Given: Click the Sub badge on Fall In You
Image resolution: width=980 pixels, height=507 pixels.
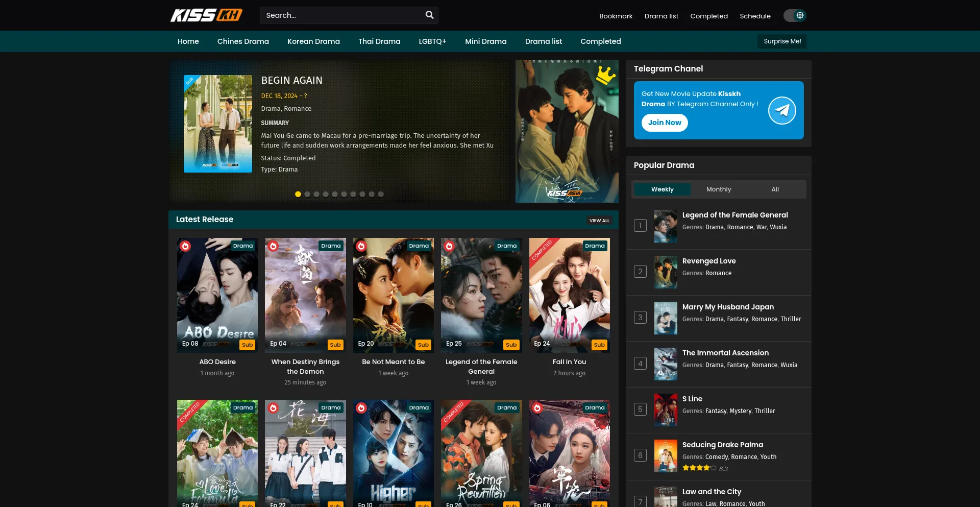Looking at the screenshot, I should (x=599, y=345).
